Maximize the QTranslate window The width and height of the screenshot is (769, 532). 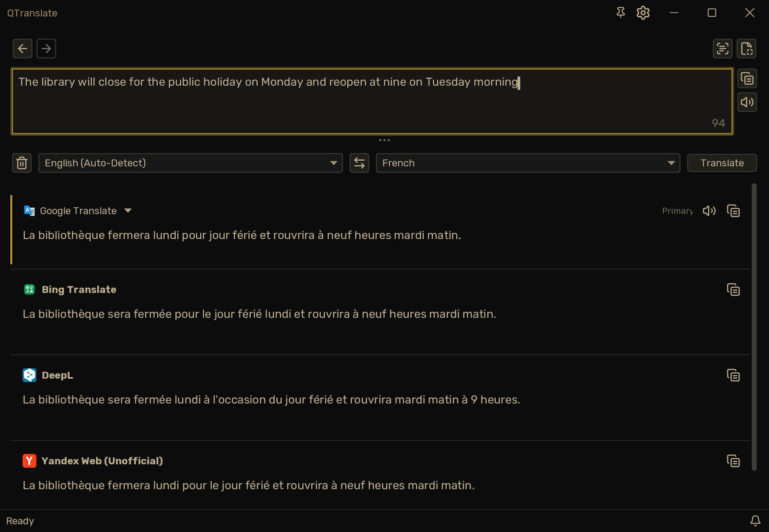pos(712,13)
